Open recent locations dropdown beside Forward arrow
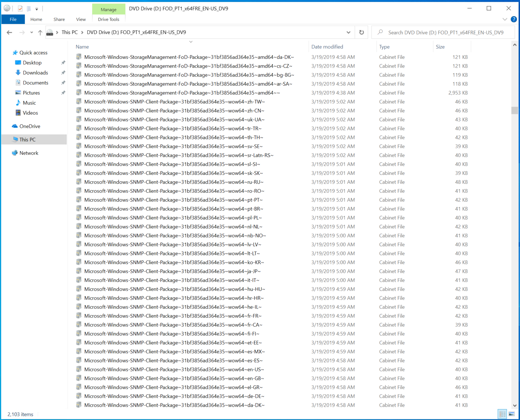520x420 pixels. click(31, 32)
